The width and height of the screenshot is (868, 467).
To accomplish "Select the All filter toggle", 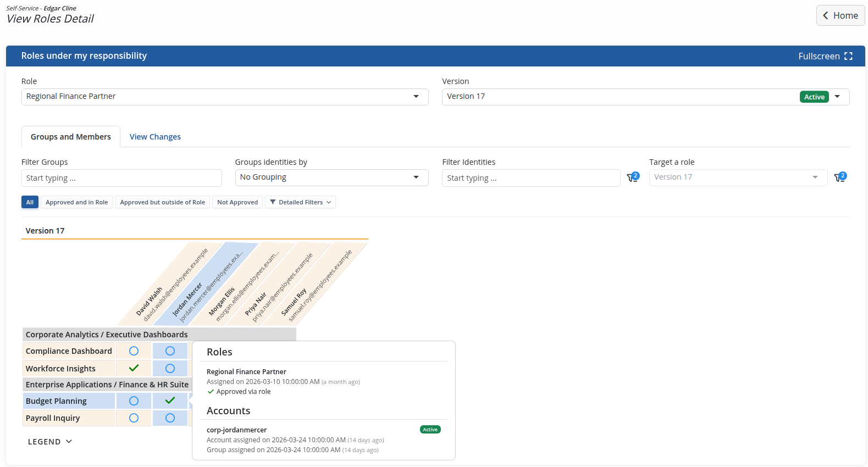I will [x=30, y=202].
